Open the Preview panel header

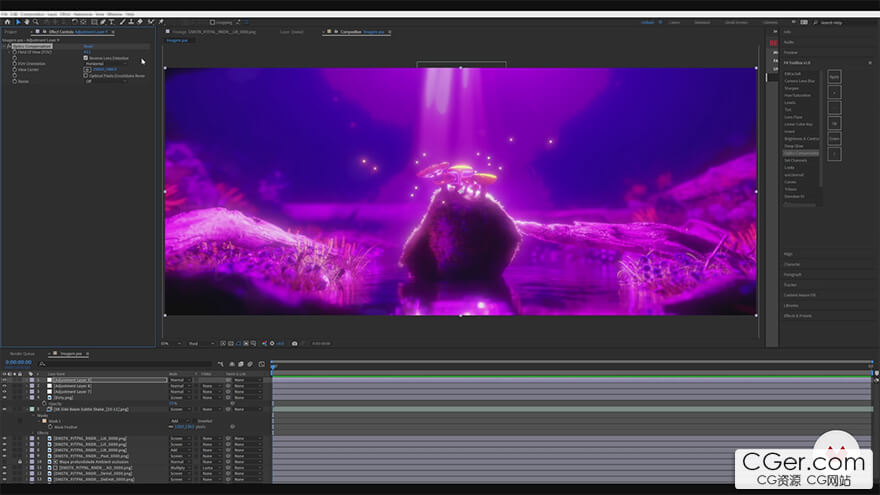click(791, 52)
